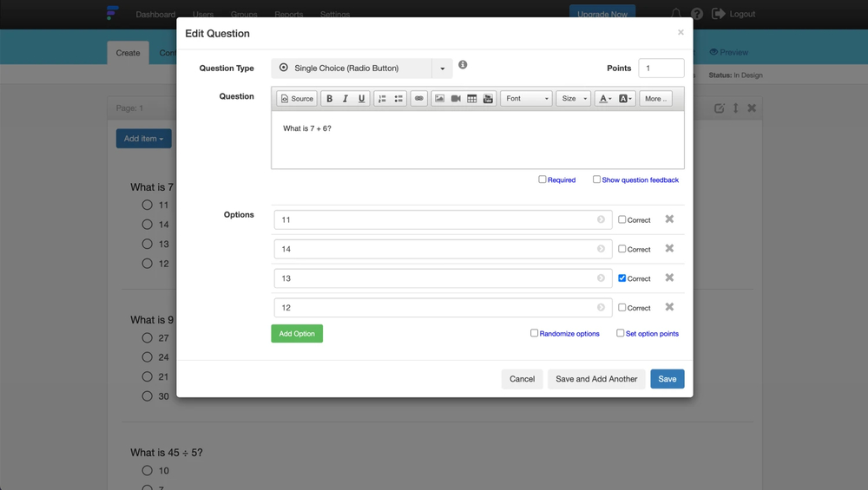Mark option 12 as Correct

[621, 308]
